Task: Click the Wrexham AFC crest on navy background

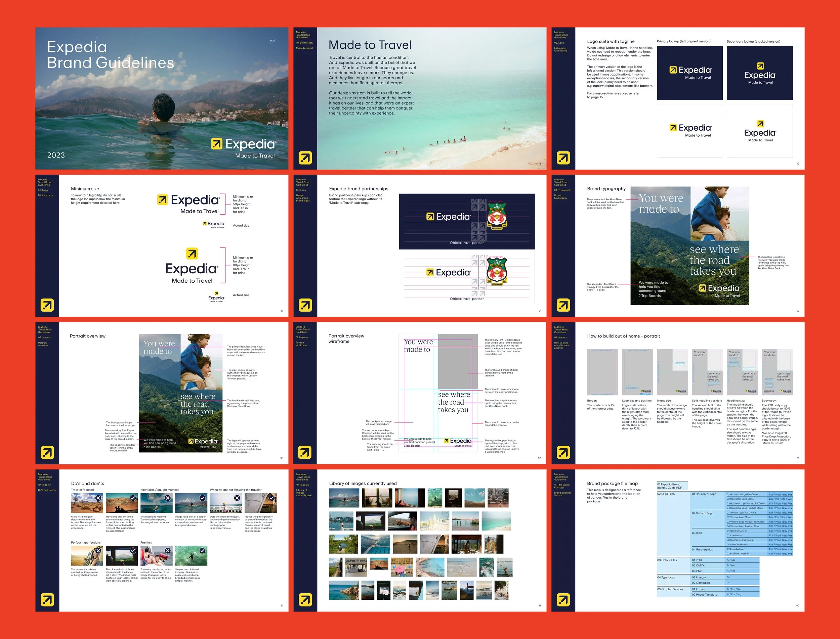Action: [x=496, y=216]
